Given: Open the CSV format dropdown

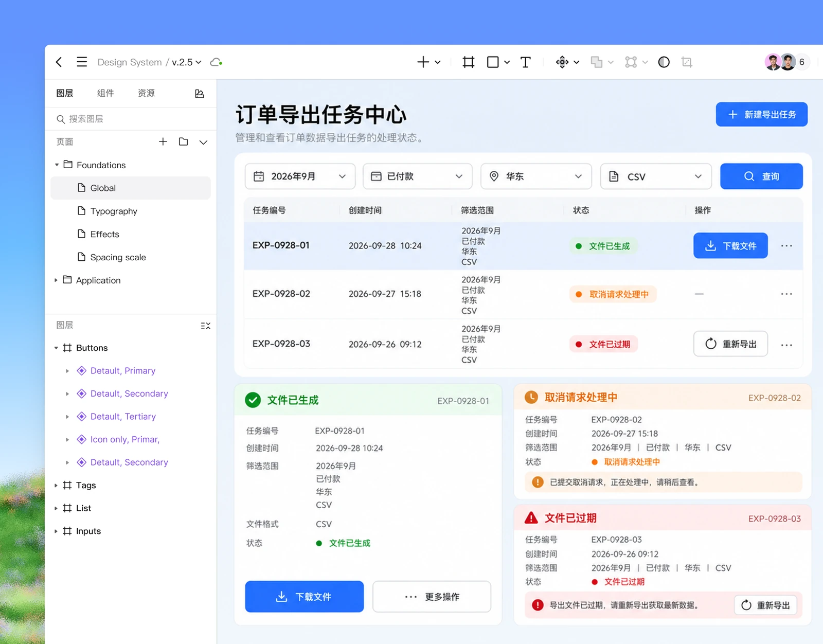Looking at the screenshot, I should [656, 176].
